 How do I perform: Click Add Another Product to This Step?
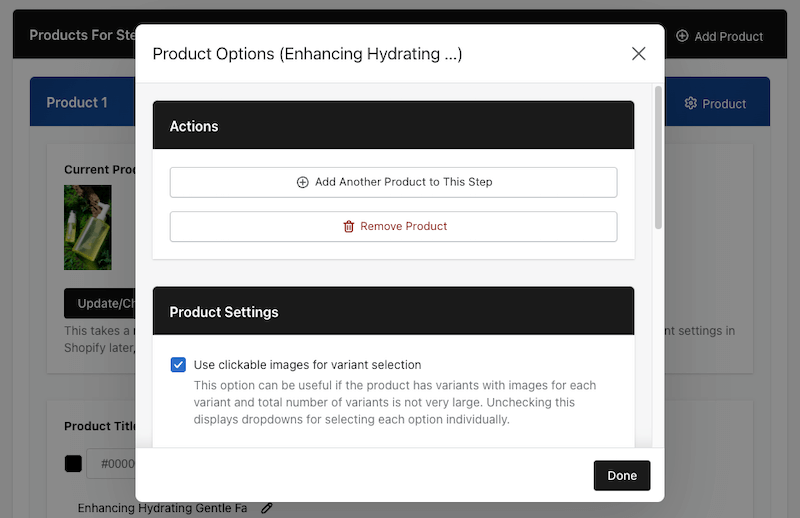(393, 182)
